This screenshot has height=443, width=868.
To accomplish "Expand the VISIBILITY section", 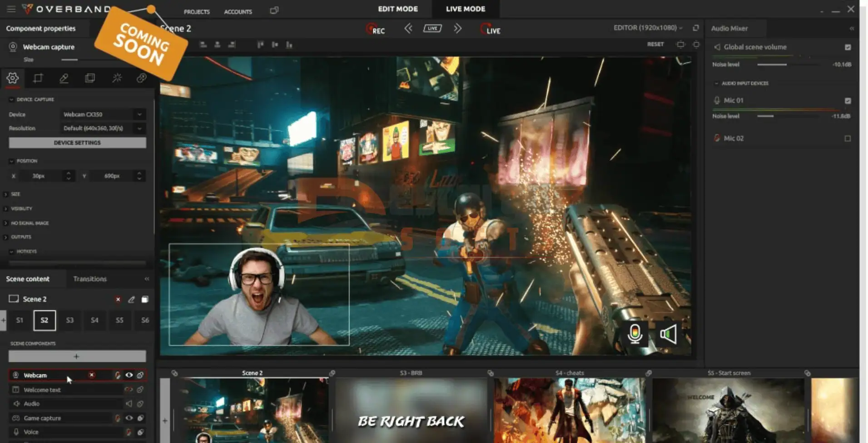I will (x=5, y=209).
